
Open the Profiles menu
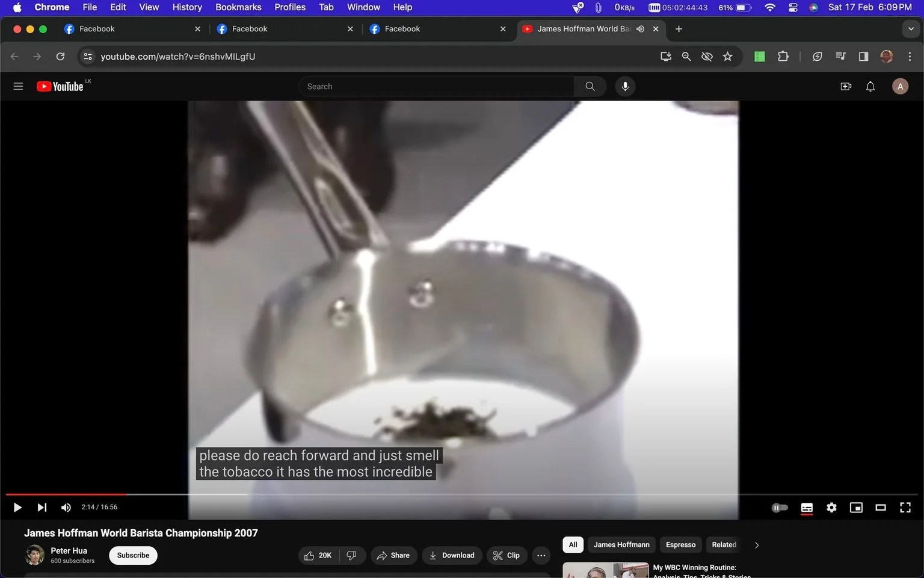290,7
